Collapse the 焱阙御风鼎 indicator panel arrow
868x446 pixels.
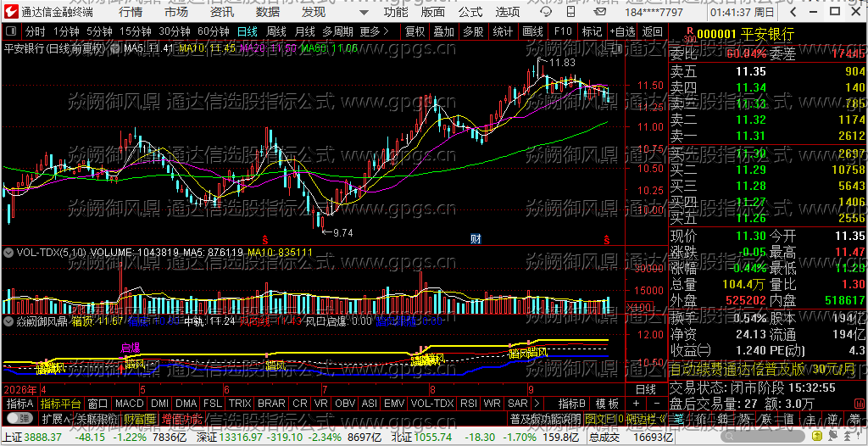(8, 321)
